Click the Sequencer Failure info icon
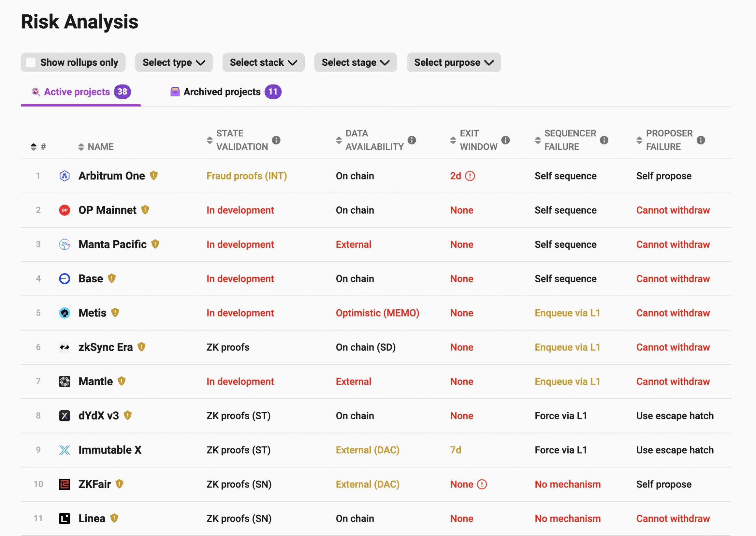This screenshot has width=756, height=536. click(x=604, y=140)
